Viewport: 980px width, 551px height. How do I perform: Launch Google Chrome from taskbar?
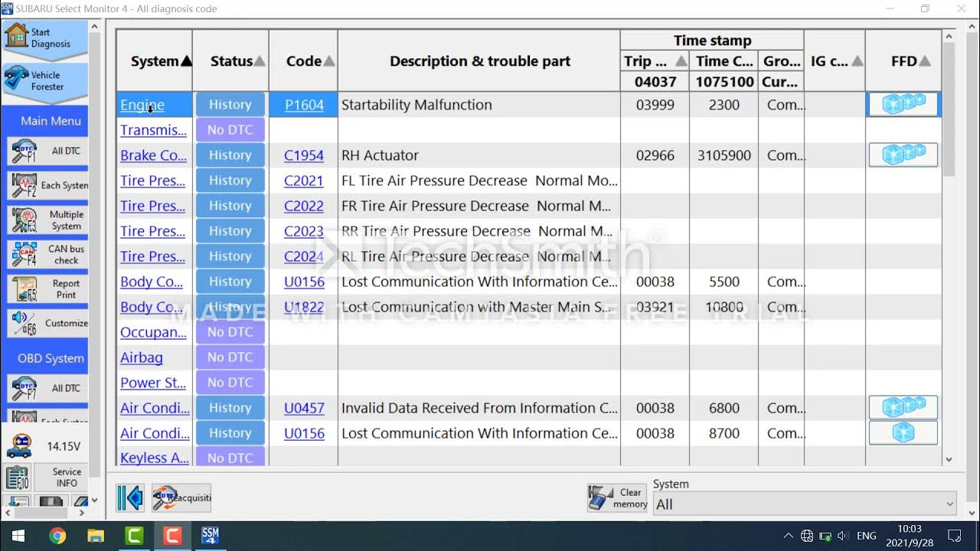coord(57,536)
